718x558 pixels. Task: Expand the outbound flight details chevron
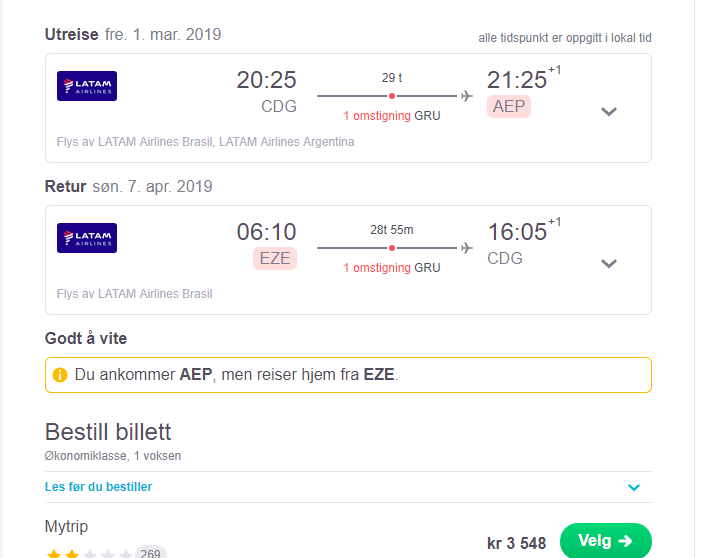tap(609, 111)
